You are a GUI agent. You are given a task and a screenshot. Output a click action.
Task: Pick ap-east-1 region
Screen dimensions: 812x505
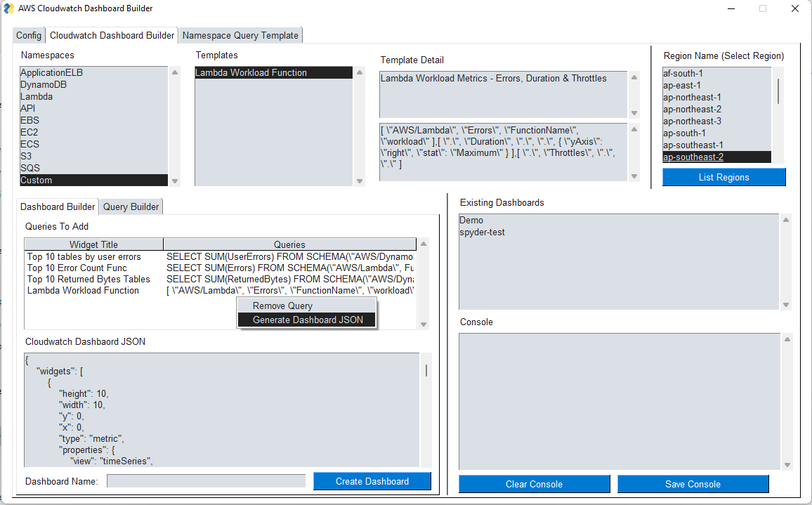(x=716, y=86)
